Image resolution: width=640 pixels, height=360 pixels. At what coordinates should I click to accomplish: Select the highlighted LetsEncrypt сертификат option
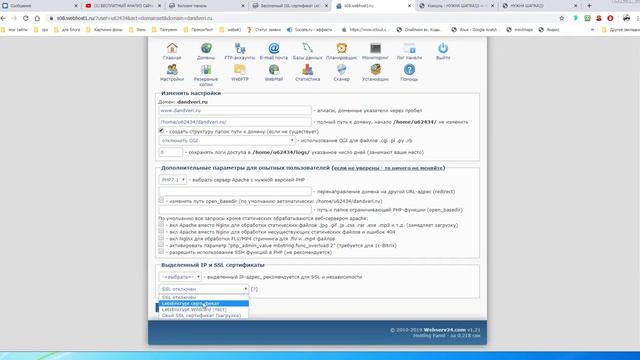click(x=204, y=303)
